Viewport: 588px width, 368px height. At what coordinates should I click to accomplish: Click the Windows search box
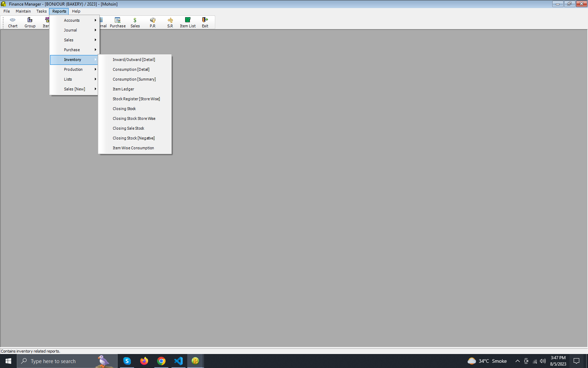[58, 361]
